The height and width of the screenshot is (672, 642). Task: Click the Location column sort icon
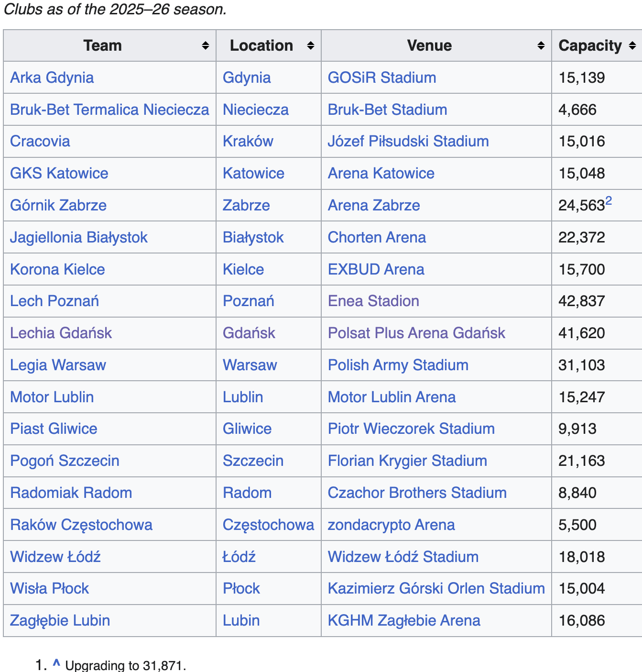coord(310,45)
